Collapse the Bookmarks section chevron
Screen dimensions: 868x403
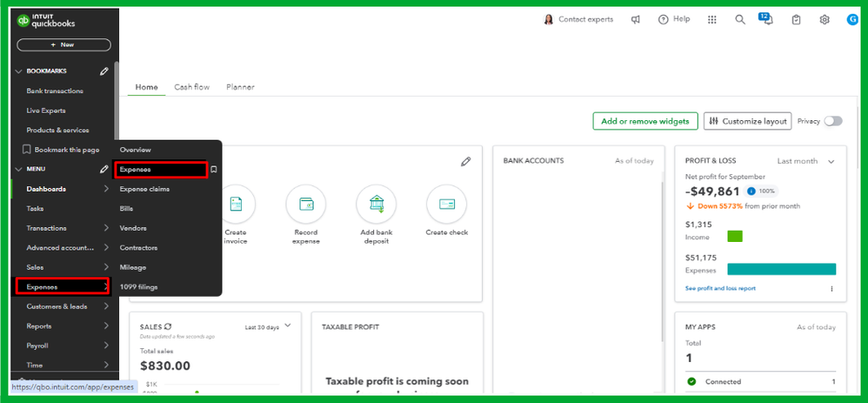coord(18,71)
